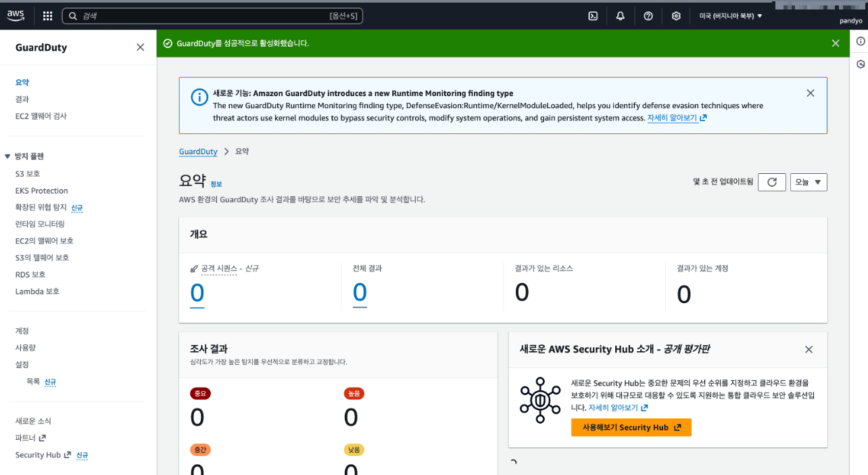Screen dimensions: 868x475
Task: Open 계정 in the sidebar
Action: click(x=22, y=331)
